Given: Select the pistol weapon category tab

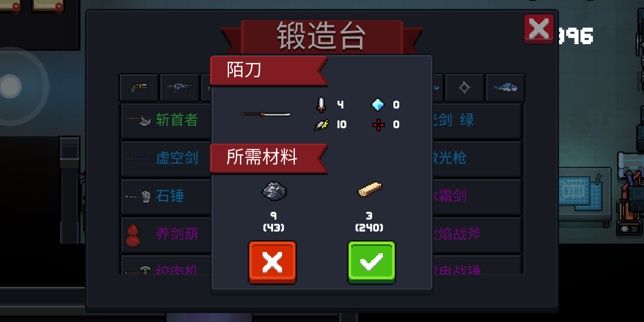Looking at the screenshot, I should coord(139,88).
